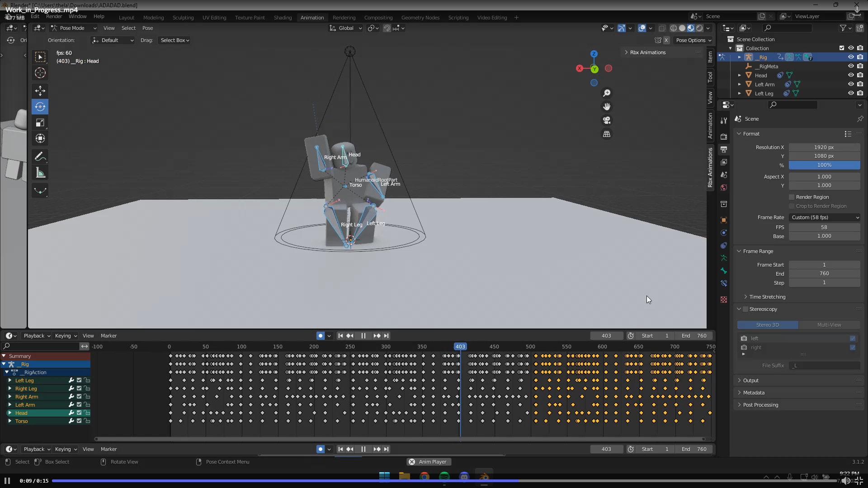Click the Multi-View button
This screenshot has width=868, height=488.
click(x=829, y=325)
